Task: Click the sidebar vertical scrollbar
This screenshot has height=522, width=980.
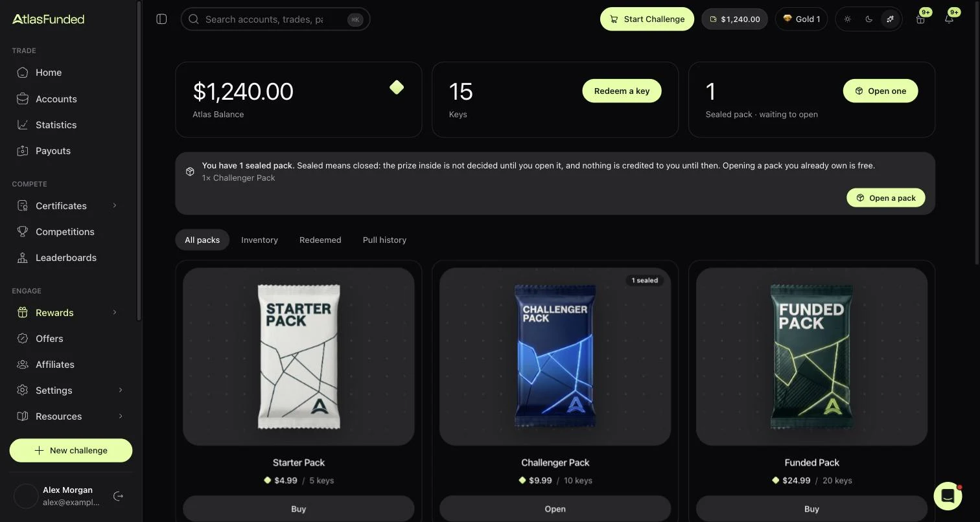Action: point(139,161)
